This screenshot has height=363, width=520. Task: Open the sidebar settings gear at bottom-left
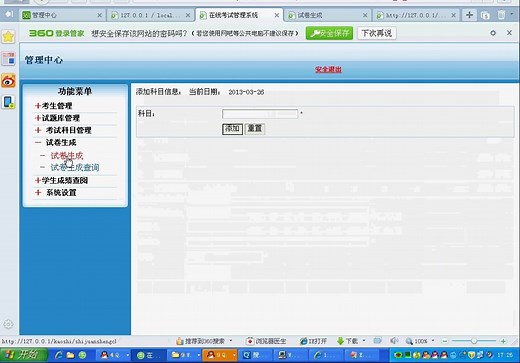pyautogui.click(x=8, y=324)
